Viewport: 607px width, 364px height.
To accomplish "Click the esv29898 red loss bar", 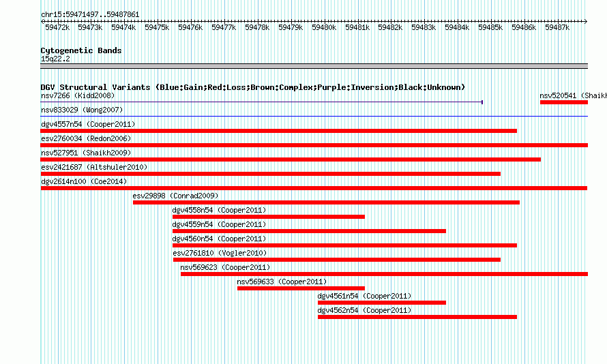I will [326, 202].
